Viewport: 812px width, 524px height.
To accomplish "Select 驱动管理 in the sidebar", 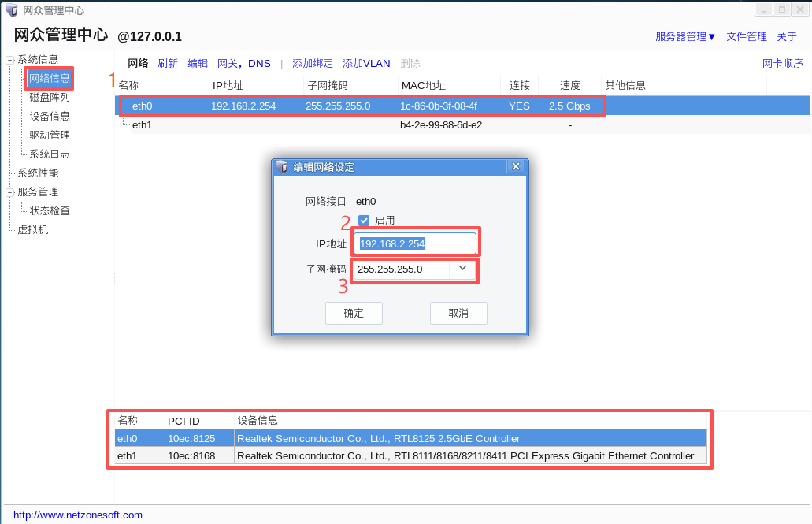I will click(49, 136).
